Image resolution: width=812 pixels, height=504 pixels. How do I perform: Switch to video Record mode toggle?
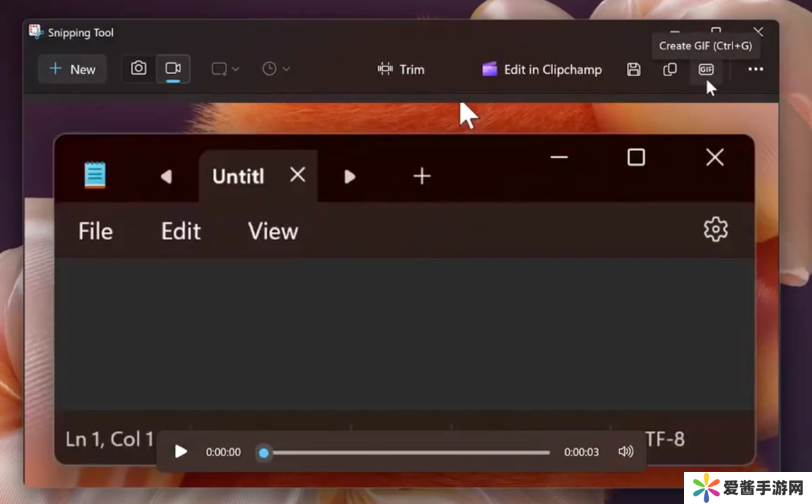point(173,69)
